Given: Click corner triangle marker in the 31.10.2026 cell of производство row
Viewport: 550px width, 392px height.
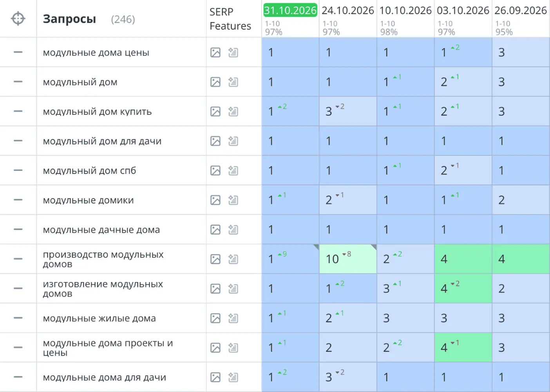Looking at the screenshot, I should tap(316, 247).
